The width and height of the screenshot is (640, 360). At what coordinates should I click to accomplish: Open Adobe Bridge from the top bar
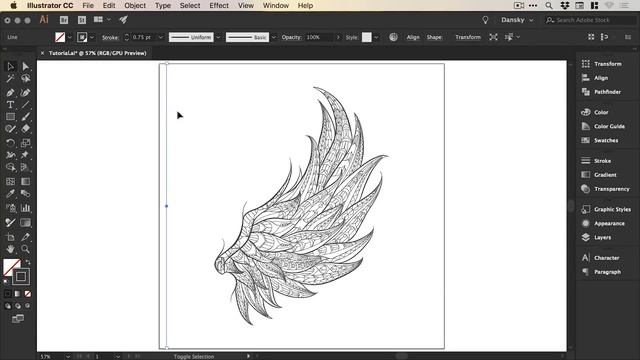pyautogui.click(x=64, y=20)
